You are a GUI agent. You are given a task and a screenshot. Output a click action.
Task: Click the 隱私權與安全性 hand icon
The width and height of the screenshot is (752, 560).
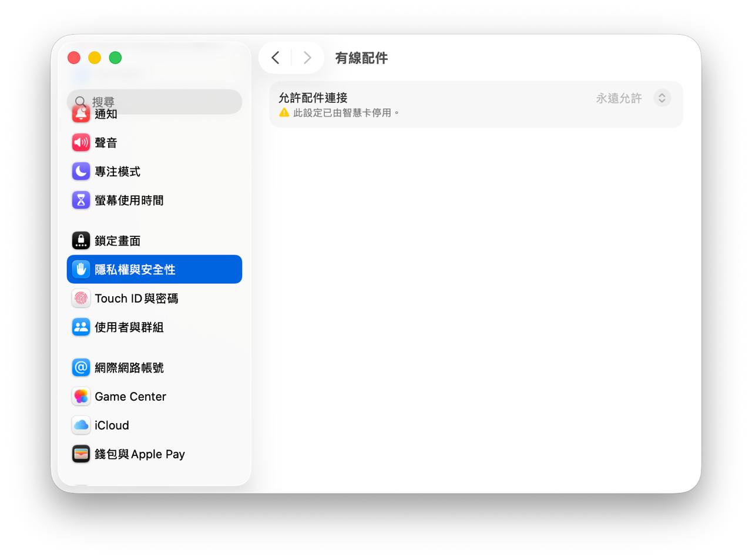81,269
